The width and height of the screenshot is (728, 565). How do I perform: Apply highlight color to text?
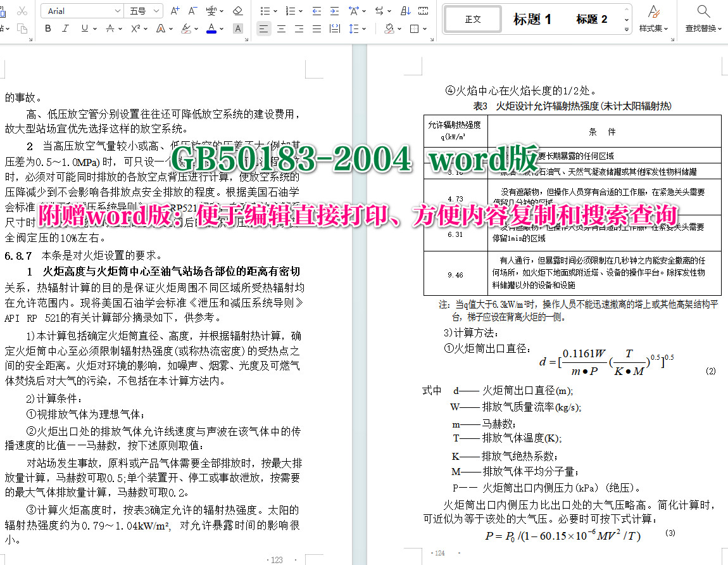click(x=185, y=28)
